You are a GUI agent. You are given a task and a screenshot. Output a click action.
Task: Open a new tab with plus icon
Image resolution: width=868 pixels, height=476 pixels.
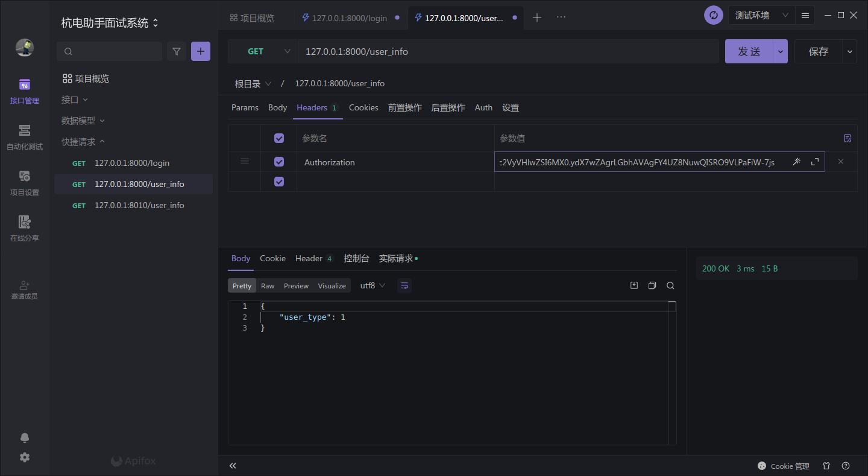click(537, 17)
